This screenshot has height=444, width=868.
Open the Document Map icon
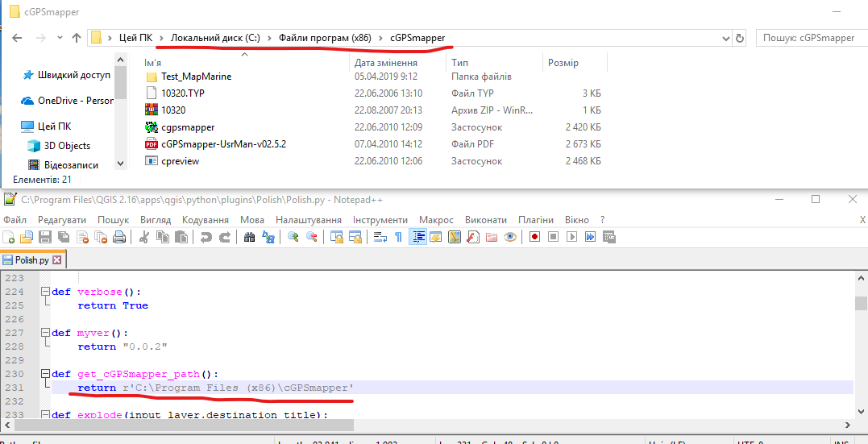pos(455,237)
